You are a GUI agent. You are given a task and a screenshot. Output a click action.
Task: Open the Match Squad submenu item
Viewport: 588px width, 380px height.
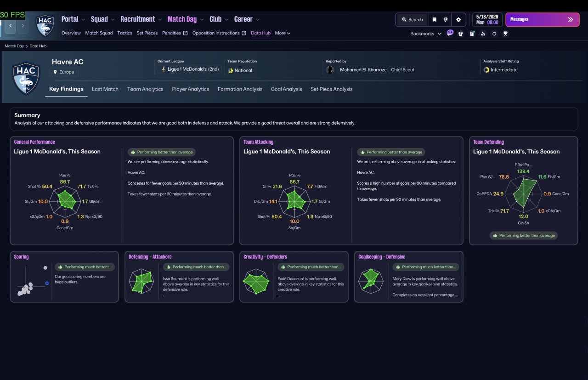coord(99,33)
